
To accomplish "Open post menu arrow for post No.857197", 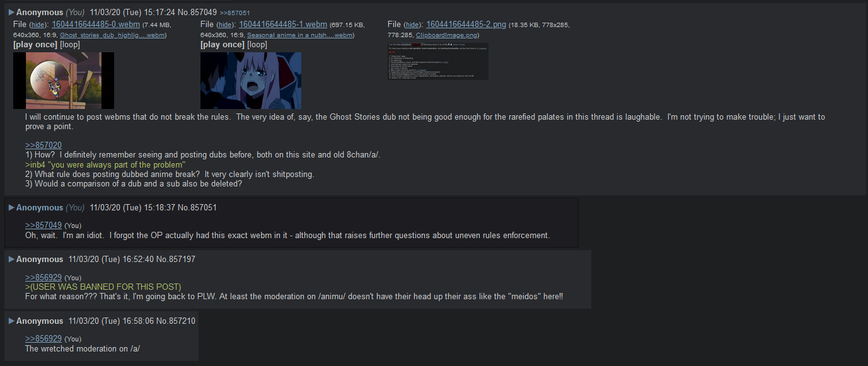I will (x=11, y=260).
